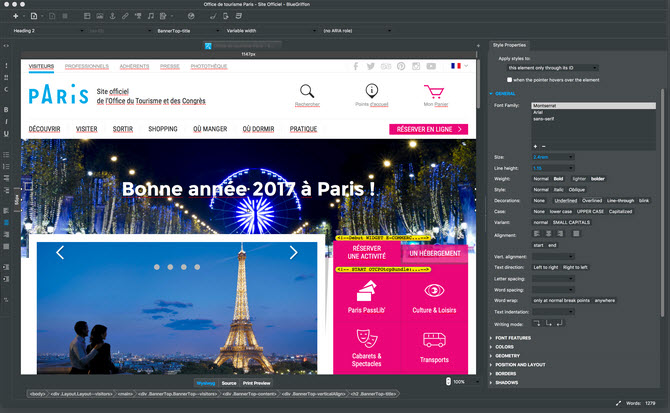Insert a video via toolbar icon
Viewport: 670px width, 413px height.
[x=138, y=16]
